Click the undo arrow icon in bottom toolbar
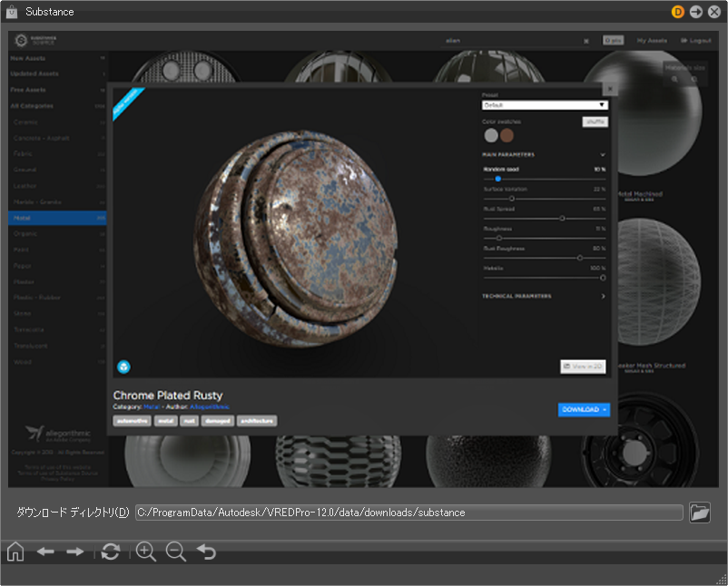Viewport: 728px width, 586px height. coord(207,552)
